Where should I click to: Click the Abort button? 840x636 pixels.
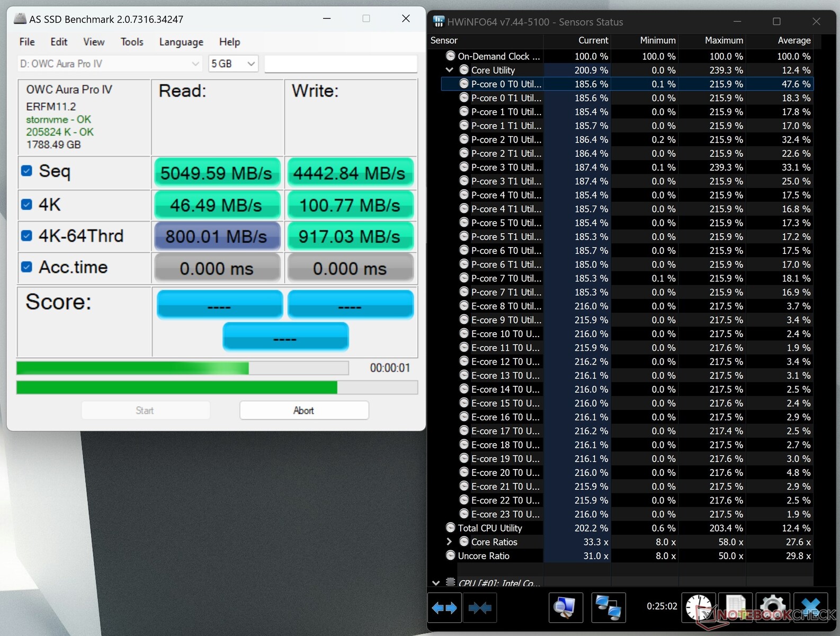304,410
